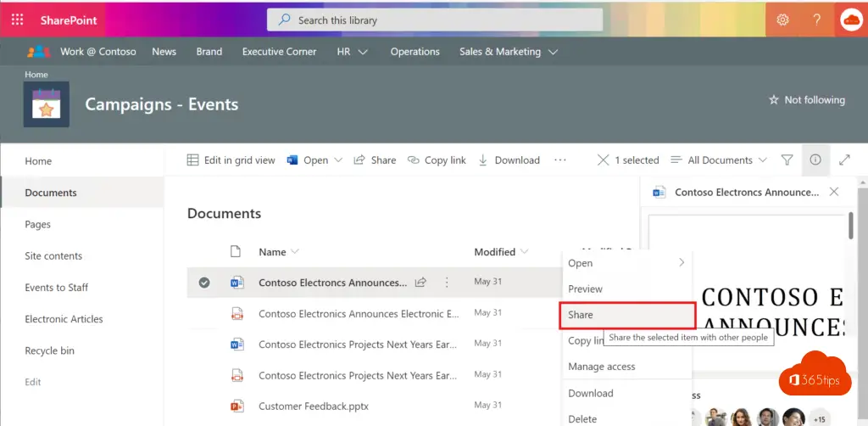Open the toolbar more options ellipsis
The width and height of the screenshot is (868, 426).
[560, 160]
